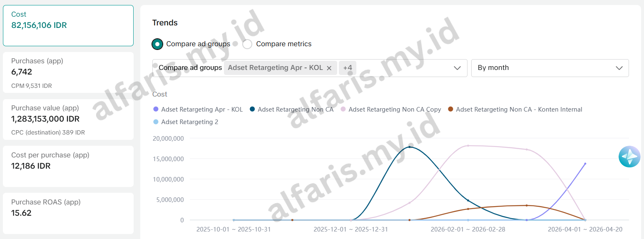This screenshot has width=644, height=239.
Task: Select the Purchase ROAS (app) card
Action: tap(68, 213)
